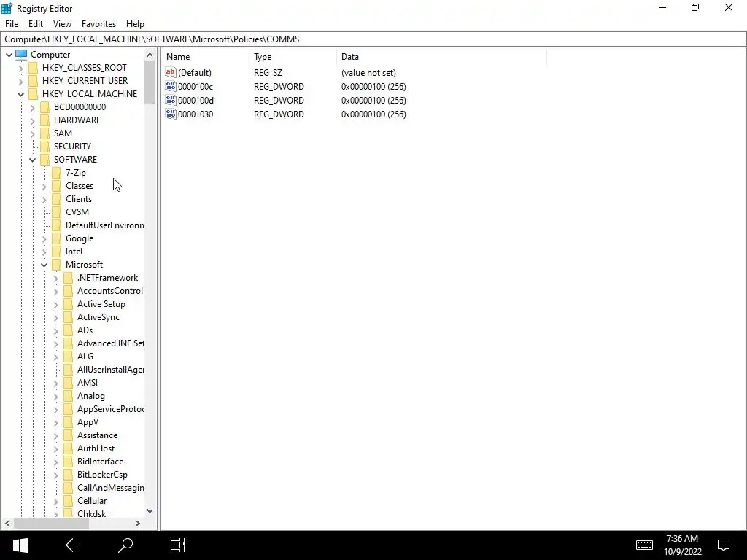Click the HKEY_LOCAL_MACHINE folder icon

pos(33,94)
